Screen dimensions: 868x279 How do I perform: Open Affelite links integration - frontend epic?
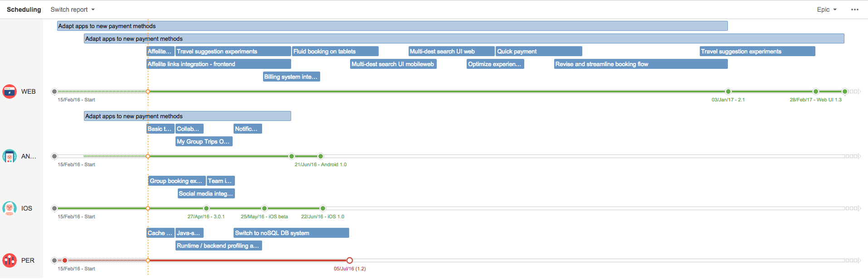219,64
